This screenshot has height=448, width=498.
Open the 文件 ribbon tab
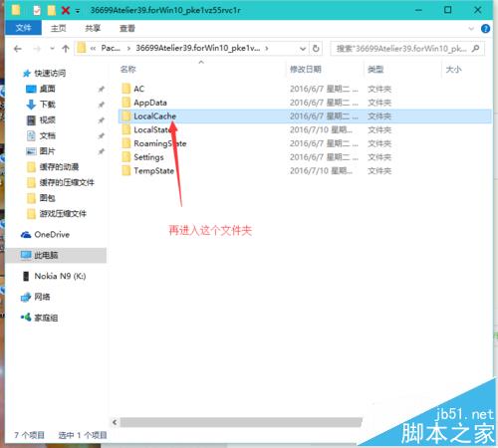pyautogui.click(x=23, y=28)
